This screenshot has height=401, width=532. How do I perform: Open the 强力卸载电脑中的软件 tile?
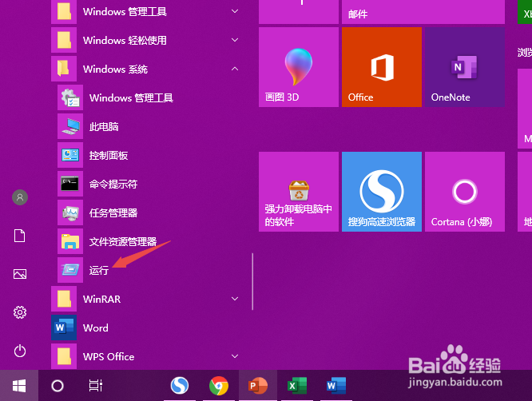pyautogui.click(x=299, y=192)
